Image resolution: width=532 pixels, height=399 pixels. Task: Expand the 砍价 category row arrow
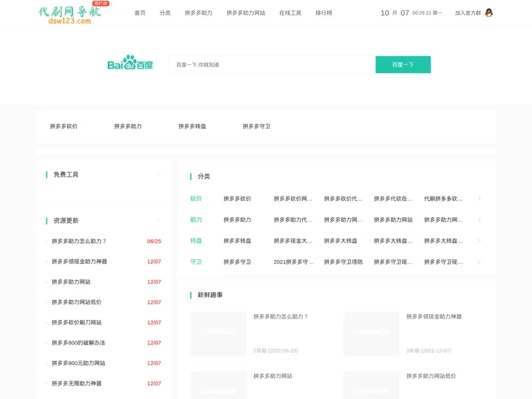(479, 199)
